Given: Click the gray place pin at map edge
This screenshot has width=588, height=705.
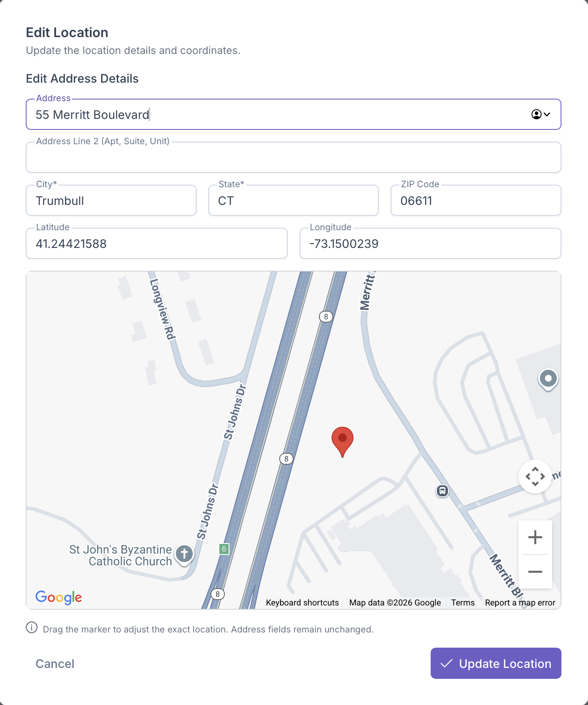Looking at the screenshot, I should [x=548, y=379].
